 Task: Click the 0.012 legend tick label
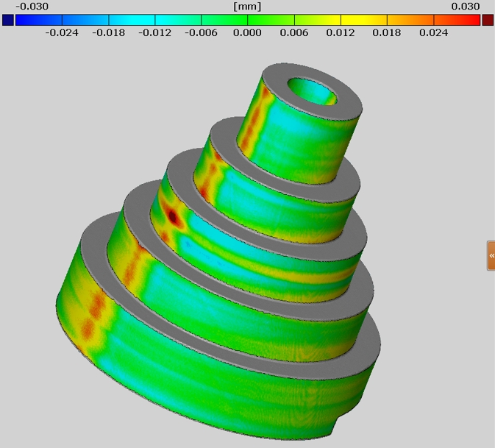(x=341, y=32)
